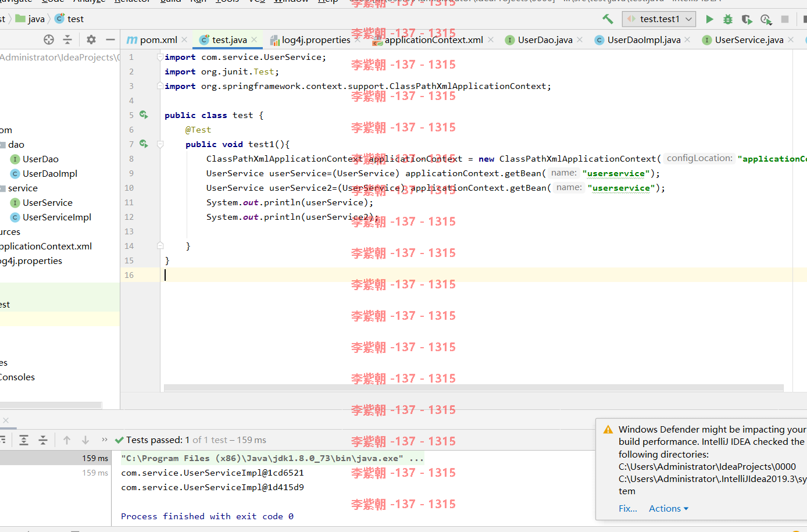Run test.test1 with the green play button

(x=709, y=19)
